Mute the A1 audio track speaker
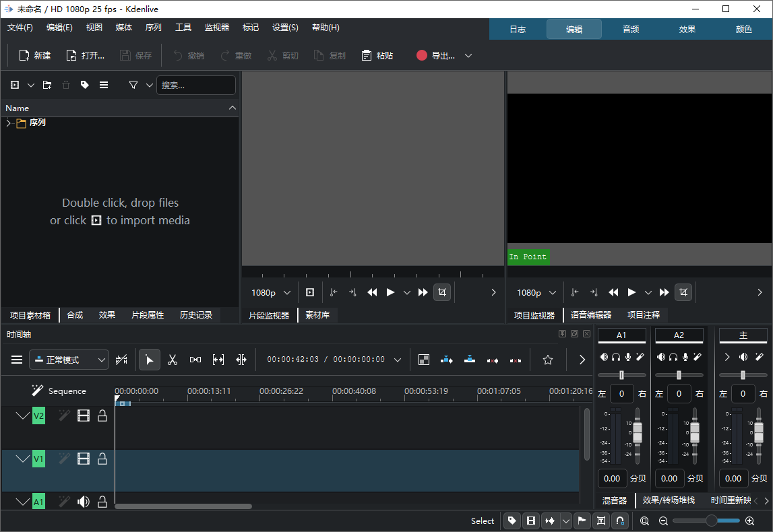Viewport: 773px width, 532px height. coord(84,502)
